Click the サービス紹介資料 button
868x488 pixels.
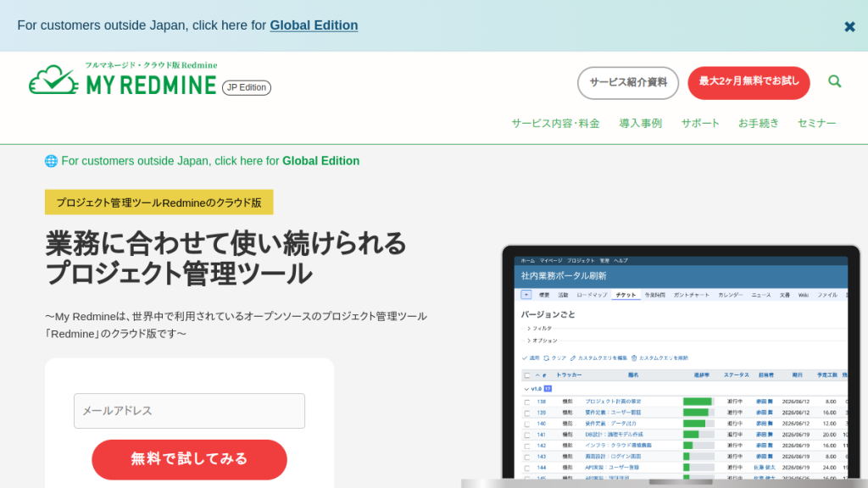point(628,82)
